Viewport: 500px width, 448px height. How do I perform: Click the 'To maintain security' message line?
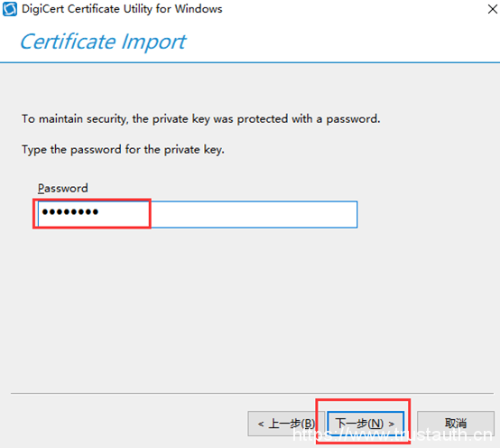[x=201, y=118]
